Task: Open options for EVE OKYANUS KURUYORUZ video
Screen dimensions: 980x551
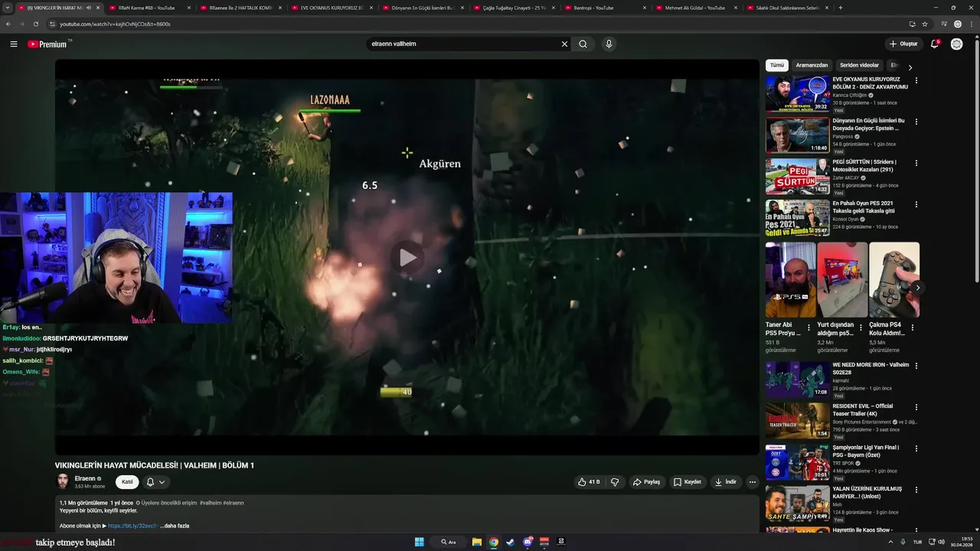Action: pos(916,80)
